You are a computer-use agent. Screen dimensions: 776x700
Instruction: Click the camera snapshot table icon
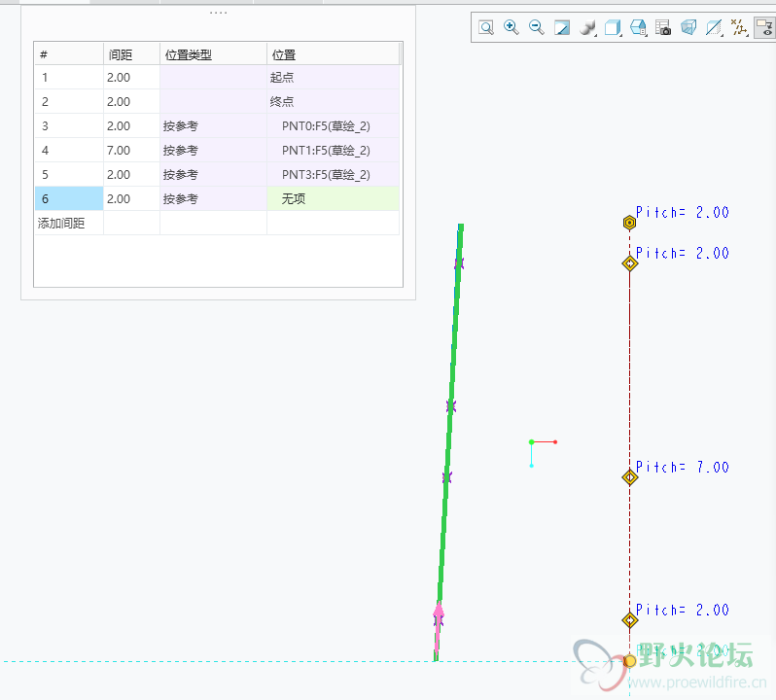click(x=663, y=27)
